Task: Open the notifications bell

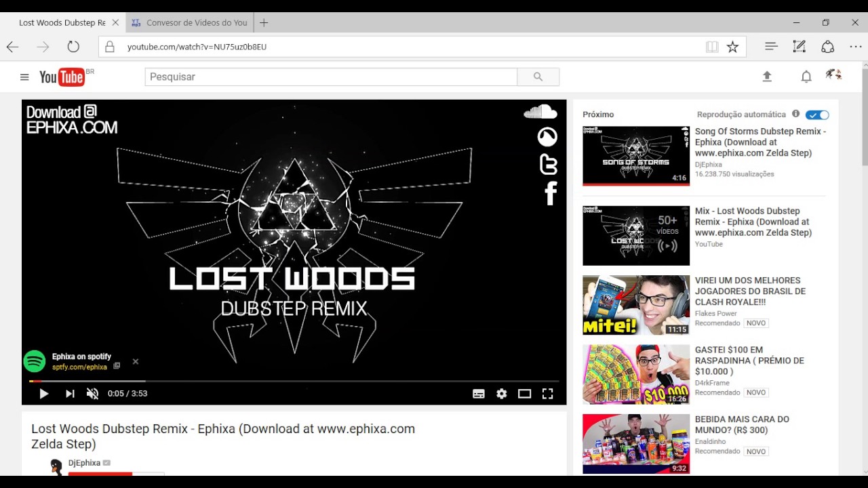Action: point(806,77)
